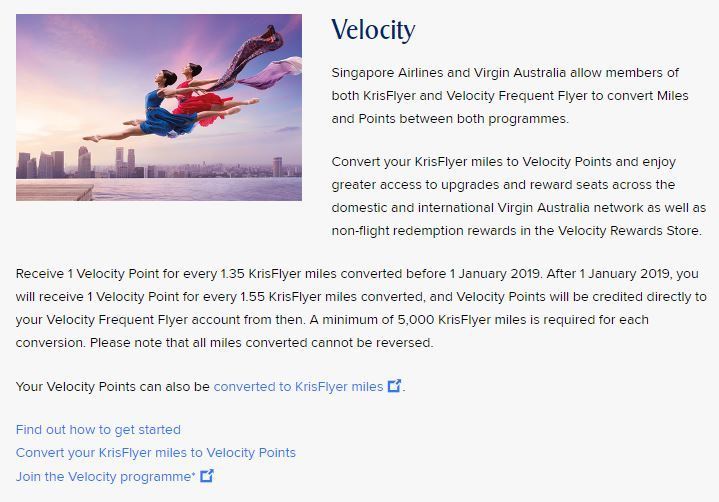719x502 pixels.
Task: Click paragraph starting "Singapore Airlines and Virgin Australia allow"
Action: point(505,95)
